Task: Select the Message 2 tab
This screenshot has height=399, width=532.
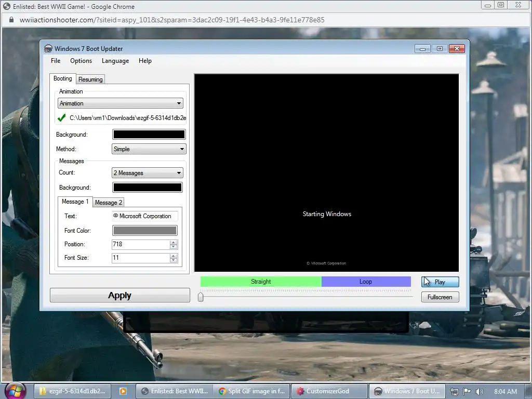Action: pyautogui.click(x=108, y=203)
